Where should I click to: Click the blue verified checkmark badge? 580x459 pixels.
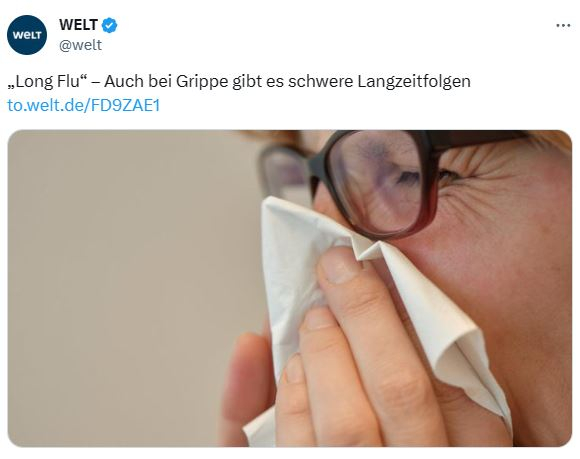coord(109,25)
